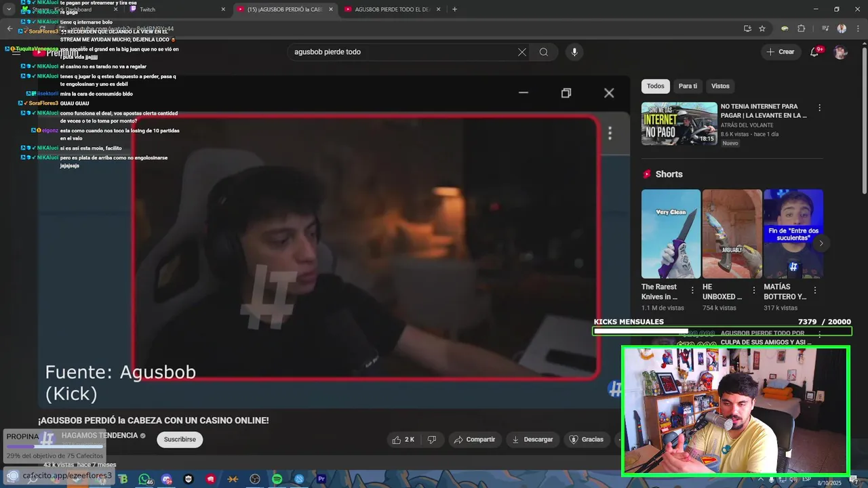Open options for The Rarest Knives short
Viewport: 868px width, 488px height.
pyautogui.click(x=692, y=290)
